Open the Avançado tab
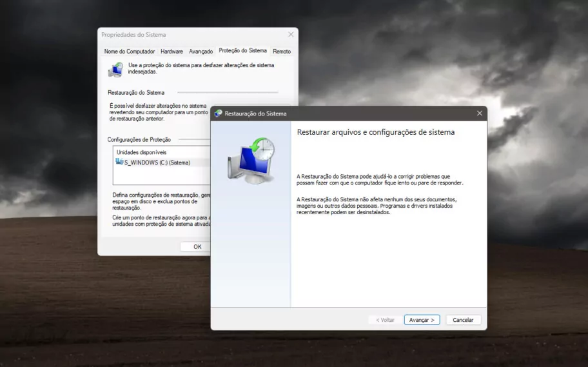Screen dimensions: 588x367 tap(201, 52)
